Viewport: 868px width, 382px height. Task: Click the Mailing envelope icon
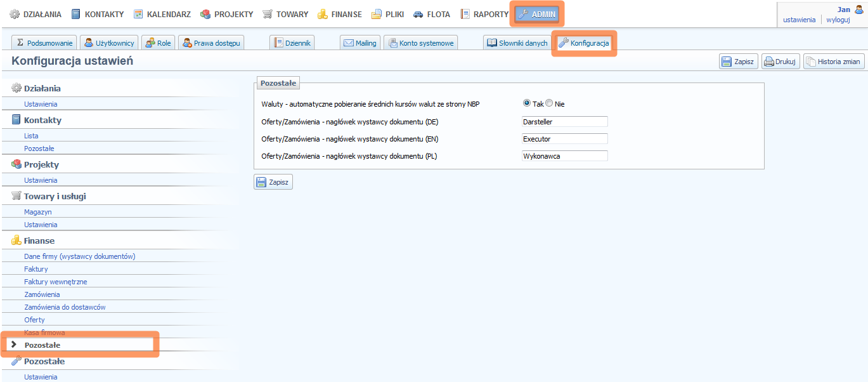coord(349,43)
